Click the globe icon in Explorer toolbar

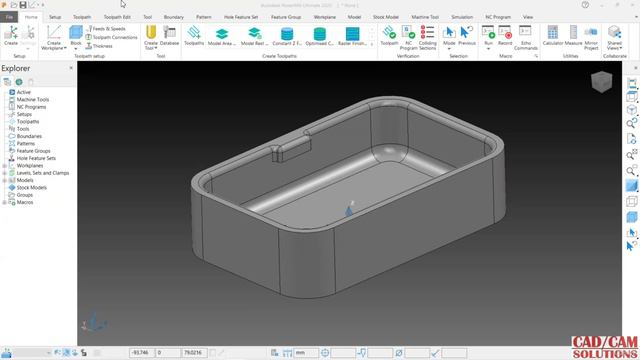click(x=19, y=82)
